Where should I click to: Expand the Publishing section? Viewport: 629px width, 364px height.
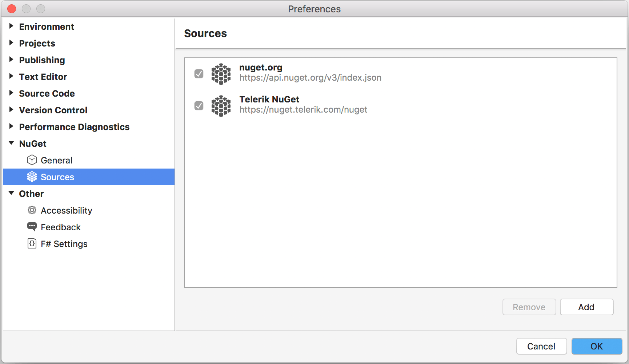(11, 59)
